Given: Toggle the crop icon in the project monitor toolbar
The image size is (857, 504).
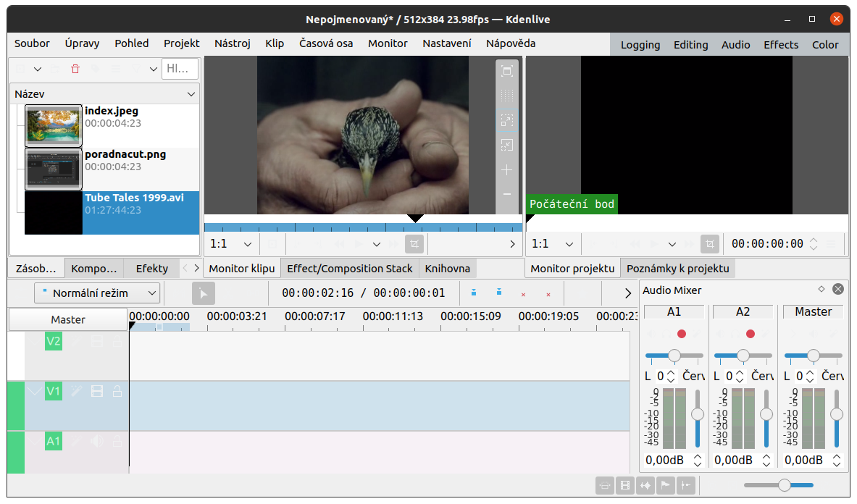Looking at the screenshot, I should [709, 244].
